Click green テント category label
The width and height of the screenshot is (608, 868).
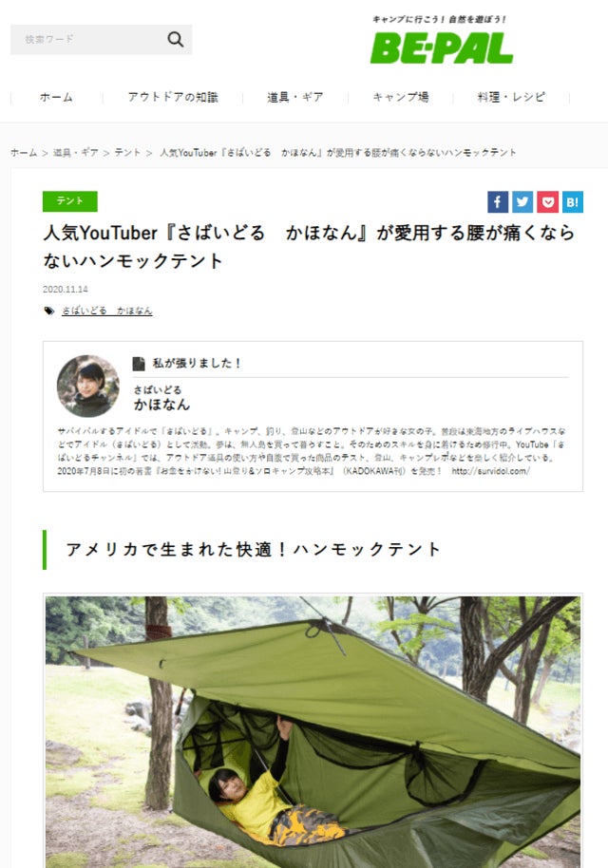coord(70,201)
